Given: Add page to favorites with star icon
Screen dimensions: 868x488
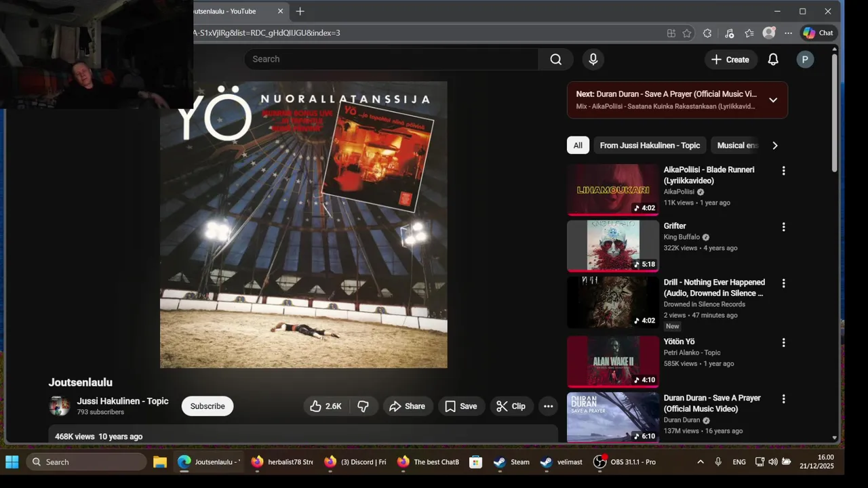Looking at the screenshot, I should [687, 33].
